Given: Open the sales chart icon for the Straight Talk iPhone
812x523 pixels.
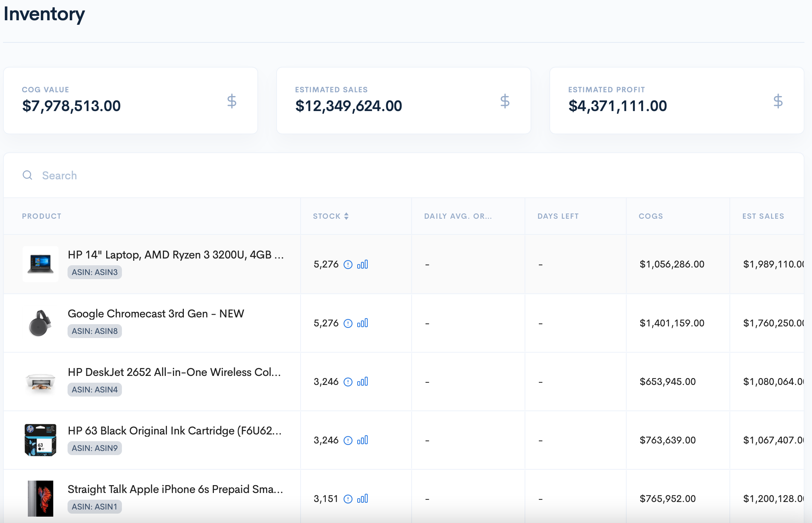Looking at the screenshot, I should pyautogui.click(x=362, y=499).
